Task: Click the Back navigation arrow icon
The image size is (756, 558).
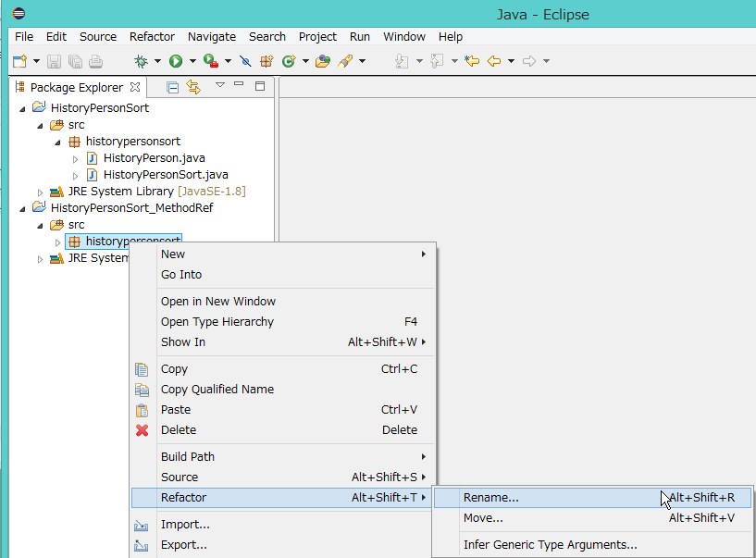Action: point(494,61)
